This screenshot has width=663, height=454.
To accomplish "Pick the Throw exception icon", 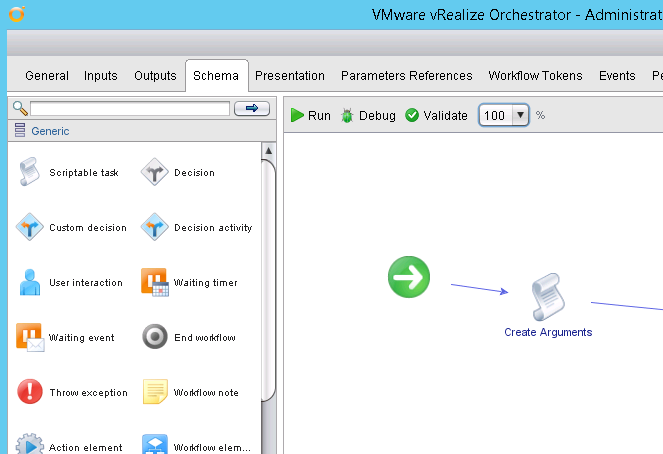I will pyautogui.click(x=30, y=391).
